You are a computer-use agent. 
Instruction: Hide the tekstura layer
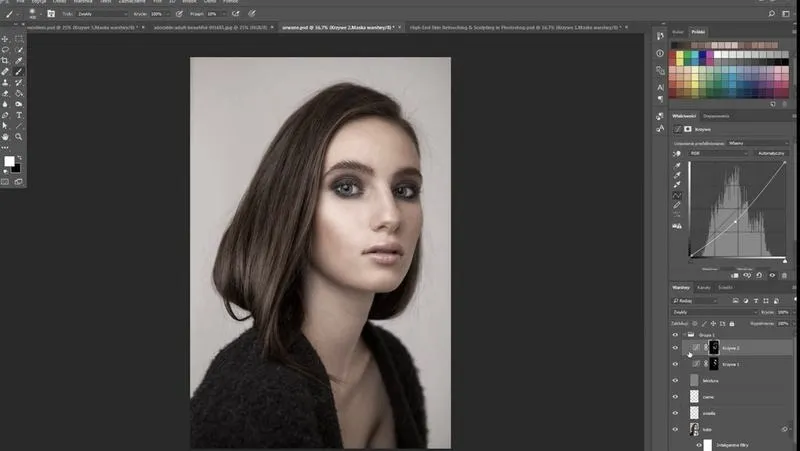click(675, 381)
